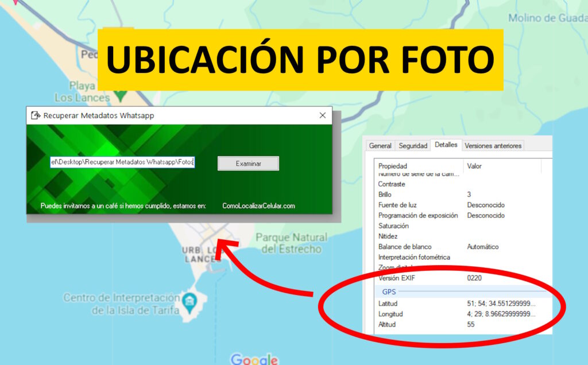Select the Detalles tab
This screenshot has width=588, height=365.
pos(446,145)
